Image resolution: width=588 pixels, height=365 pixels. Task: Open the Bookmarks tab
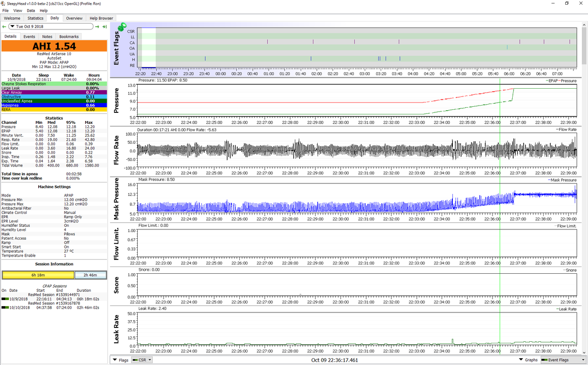pyautogui.click(x=69, y=37)
